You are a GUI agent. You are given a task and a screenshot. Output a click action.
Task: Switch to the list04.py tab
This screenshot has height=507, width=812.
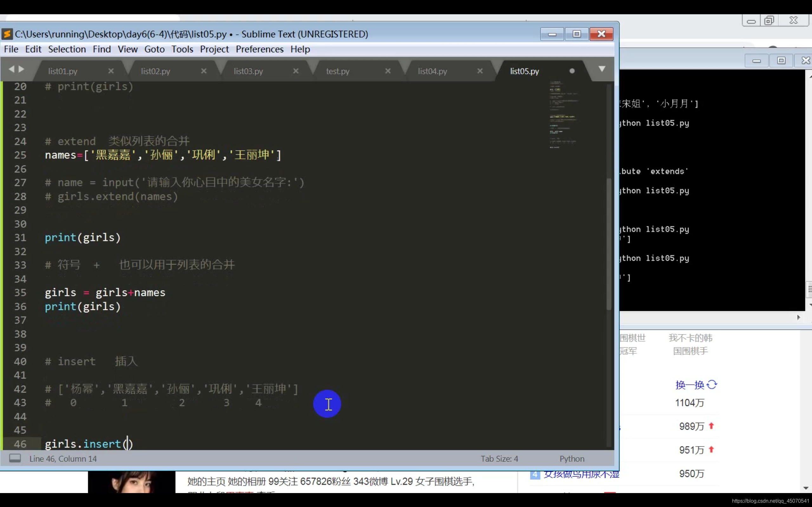click(432, 71)
